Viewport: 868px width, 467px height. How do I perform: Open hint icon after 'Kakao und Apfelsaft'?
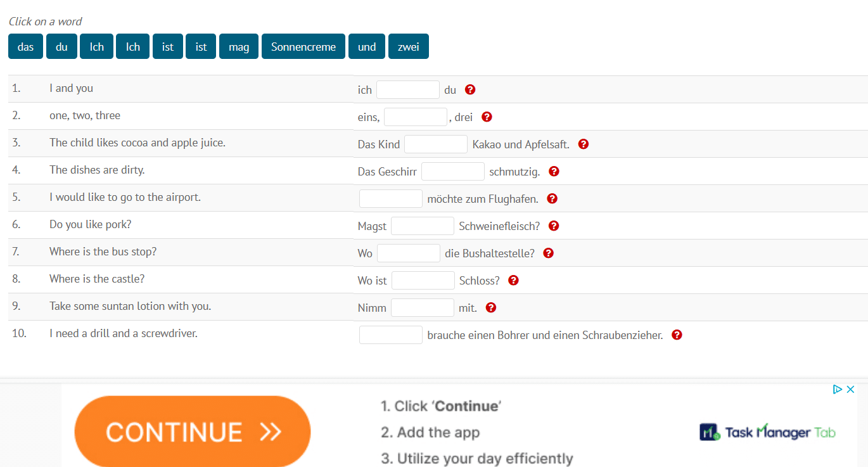click(x=584, y=144)
